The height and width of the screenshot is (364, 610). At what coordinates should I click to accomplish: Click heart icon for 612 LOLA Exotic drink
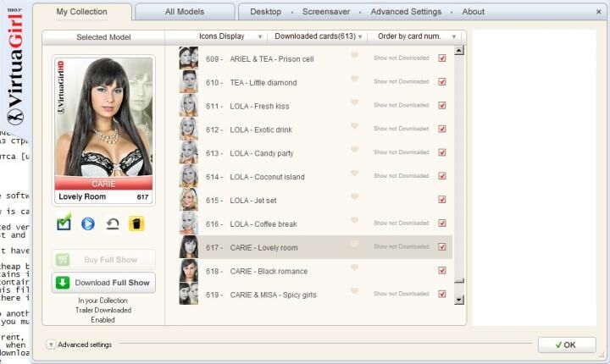click(354, 125)
